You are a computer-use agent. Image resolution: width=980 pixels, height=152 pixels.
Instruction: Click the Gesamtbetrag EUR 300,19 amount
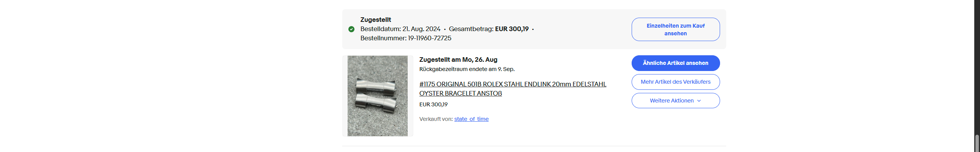click(x=512, y=29)
